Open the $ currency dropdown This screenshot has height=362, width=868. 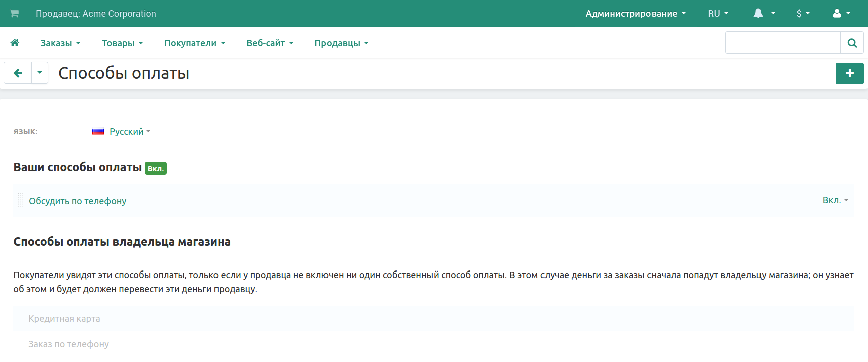tap(803, 14)
